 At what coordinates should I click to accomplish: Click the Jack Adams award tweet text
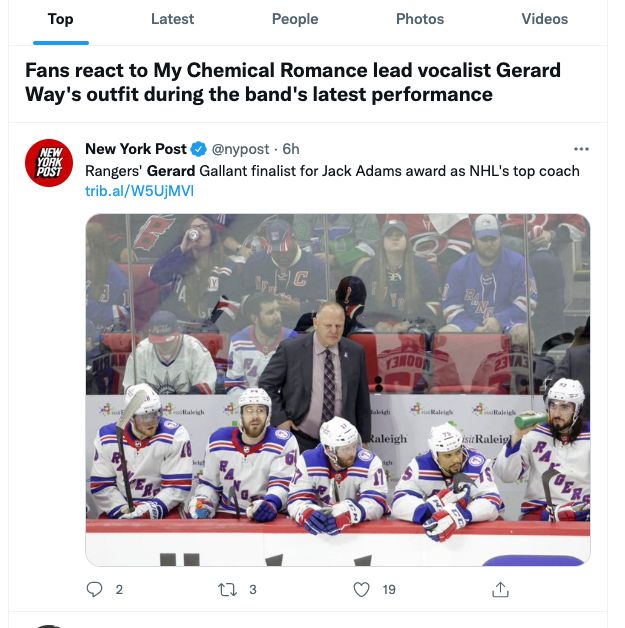tap(332, 170)
